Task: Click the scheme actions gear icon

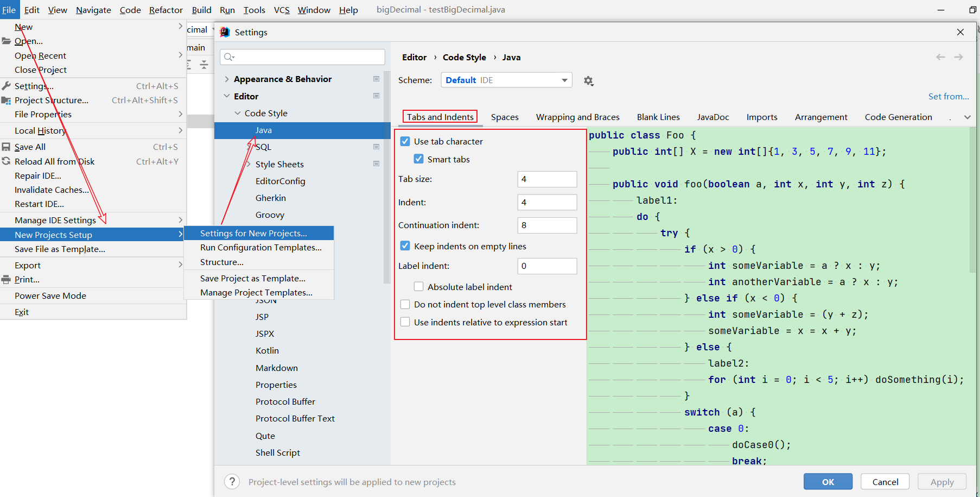Action: point(588,81)
